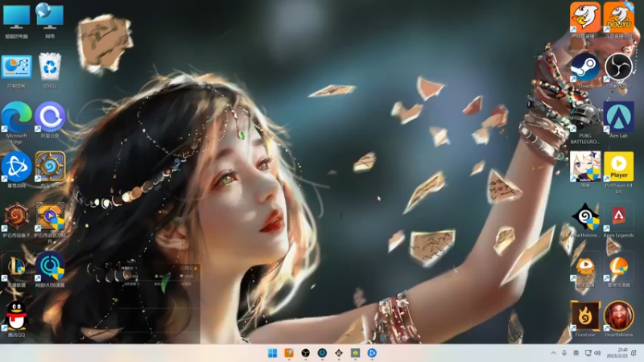644x362 pixels.
Task: Open the dark teal circle taskbar app
Action: [x=322, y=353]
